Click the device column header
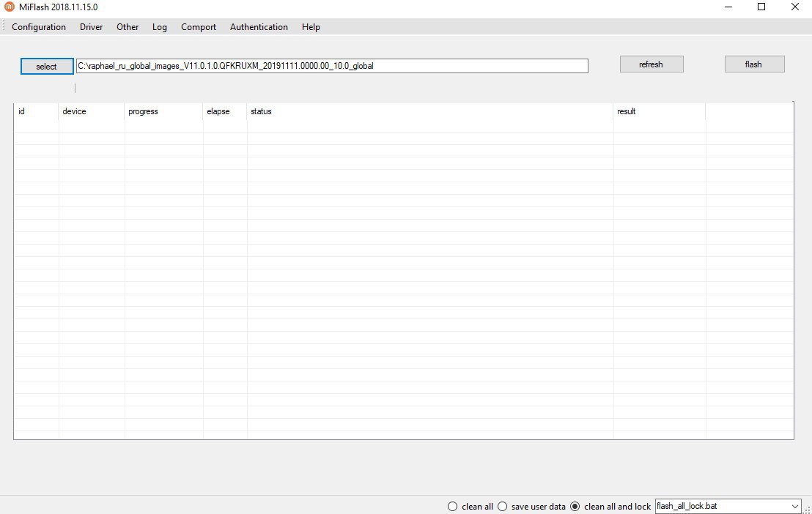Image resolution: width=812 pixels, height=514 pixels. pyautogui.click(x=92, y=111)
